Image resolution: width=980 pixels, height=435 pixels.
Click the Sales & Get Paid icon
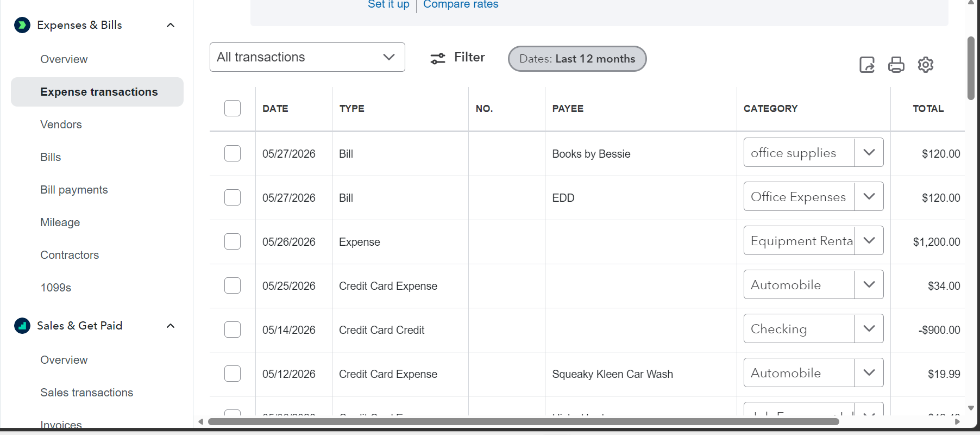[x=22, y=326]
